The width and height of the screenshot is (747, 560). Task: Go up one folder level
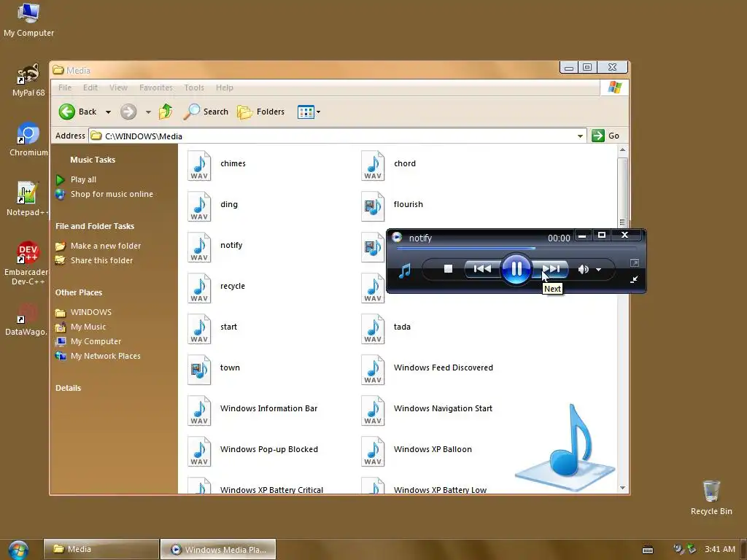pos(166,112)
